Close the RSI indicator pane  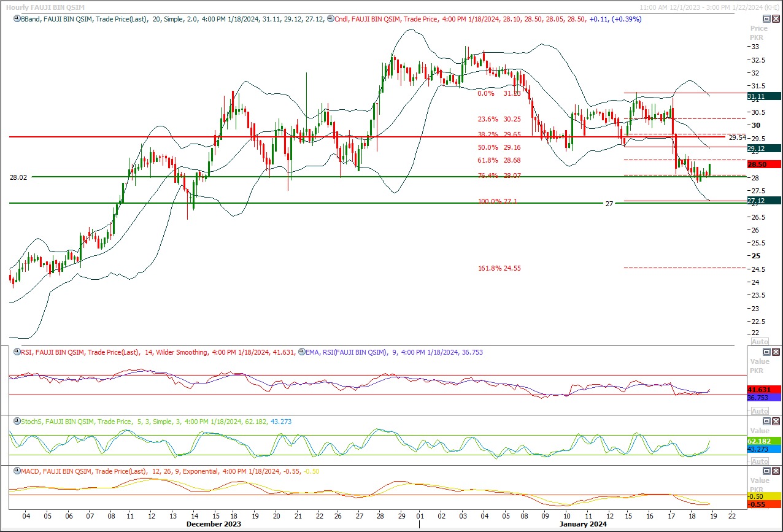point(776,352)
